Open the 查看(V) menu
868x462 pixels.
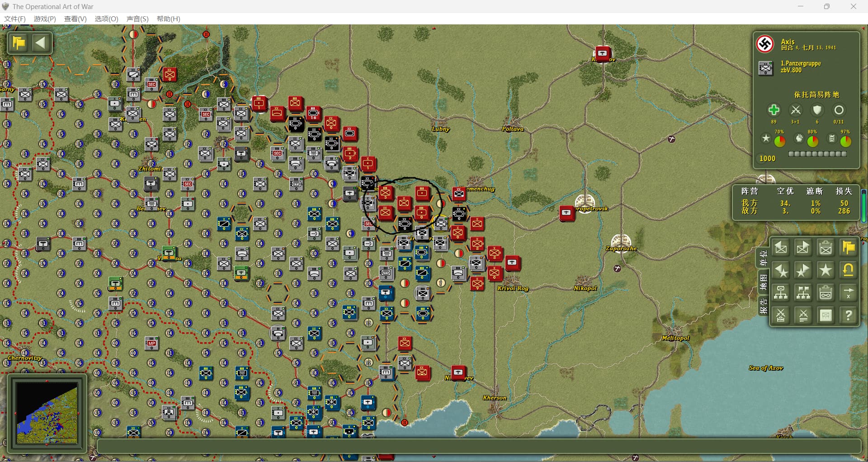click(75, 19)
